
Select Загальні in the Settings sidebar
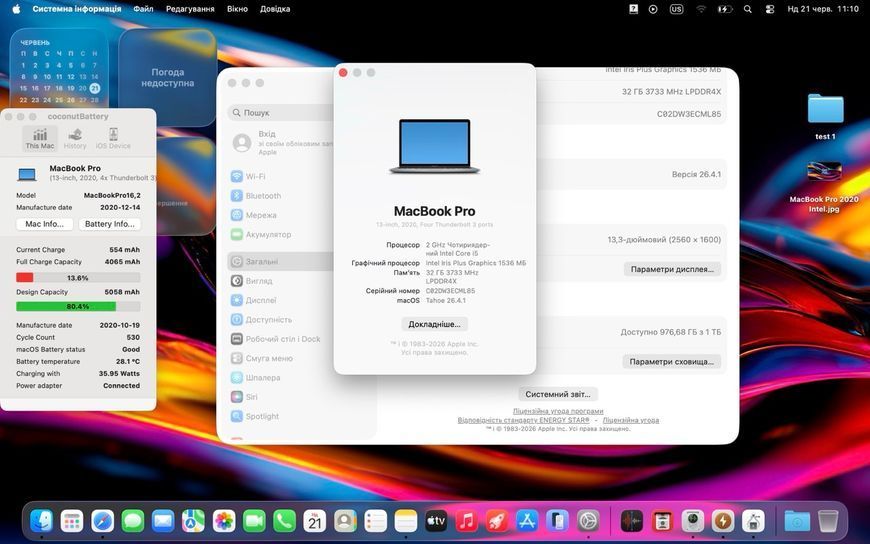click(x=281, y=261)
